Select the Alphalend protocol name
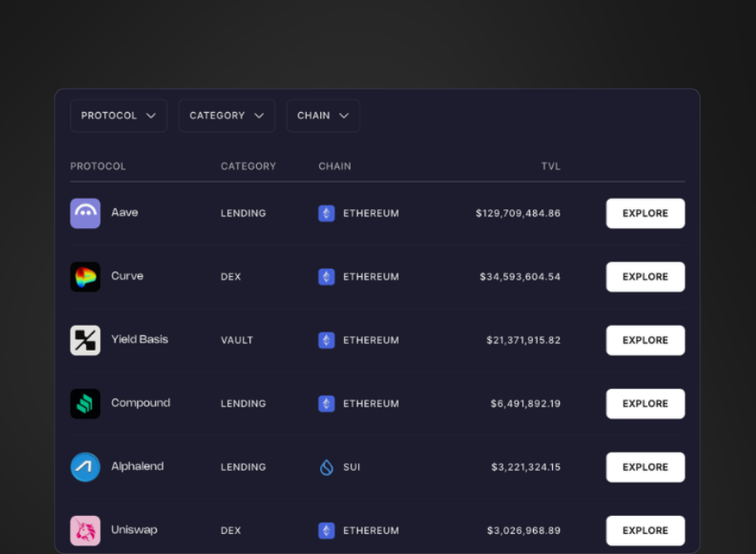Viewport: 756px width, 554px height. click(138, 466)
